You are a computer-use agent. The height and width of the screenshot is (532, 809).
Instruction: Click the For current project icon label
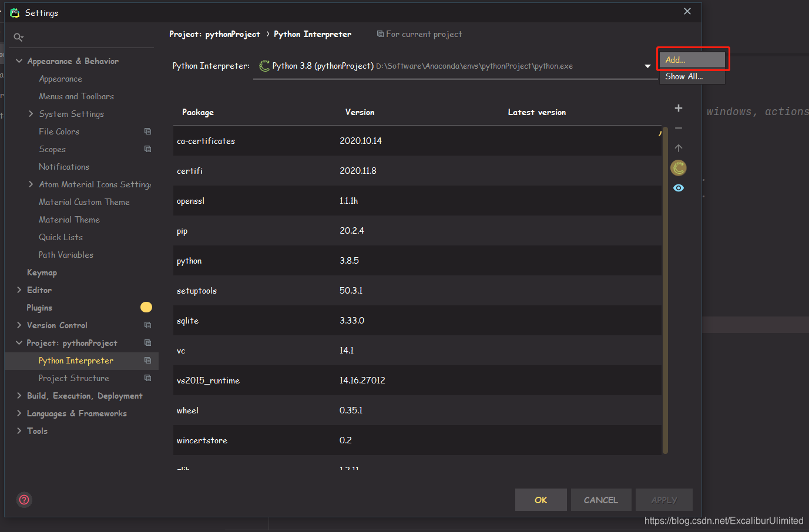[x=419, y=34]
